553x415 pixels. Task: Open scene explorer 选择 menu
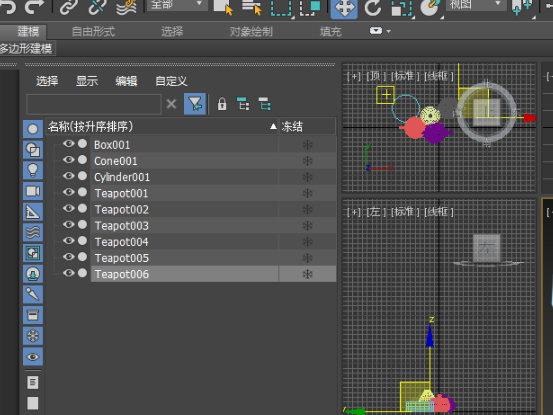pyautogui.click(x=47, y=81)
